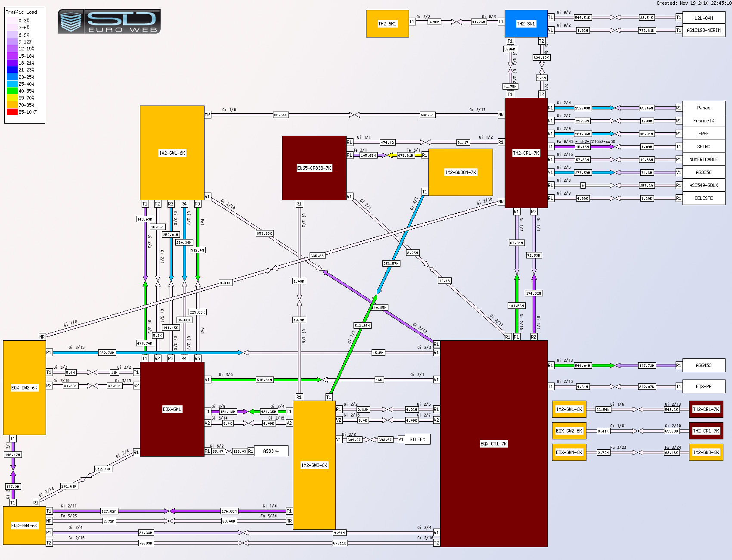
Task: Open the EW65-CR838-7K node
Action: pyautogui.click(x=314, y=168)
